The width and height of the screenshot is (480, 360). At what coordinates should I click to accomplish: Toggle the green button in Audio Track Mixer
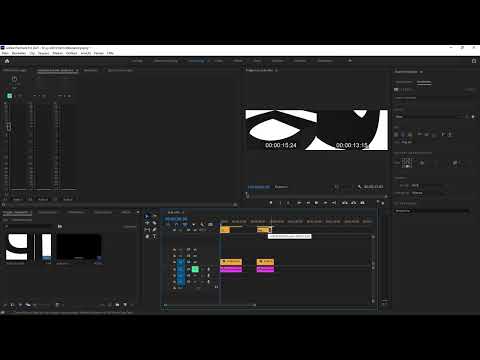pyautogui.click(x=10, y=96)
